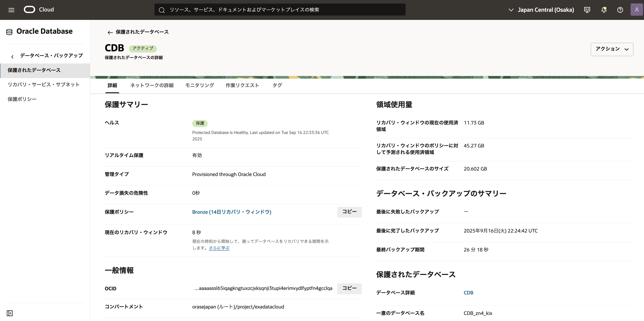The height and width of the screenshot is (321, 644).
Task: Open the Cloud Shell developer tools icon
Action: click(587, 10)
